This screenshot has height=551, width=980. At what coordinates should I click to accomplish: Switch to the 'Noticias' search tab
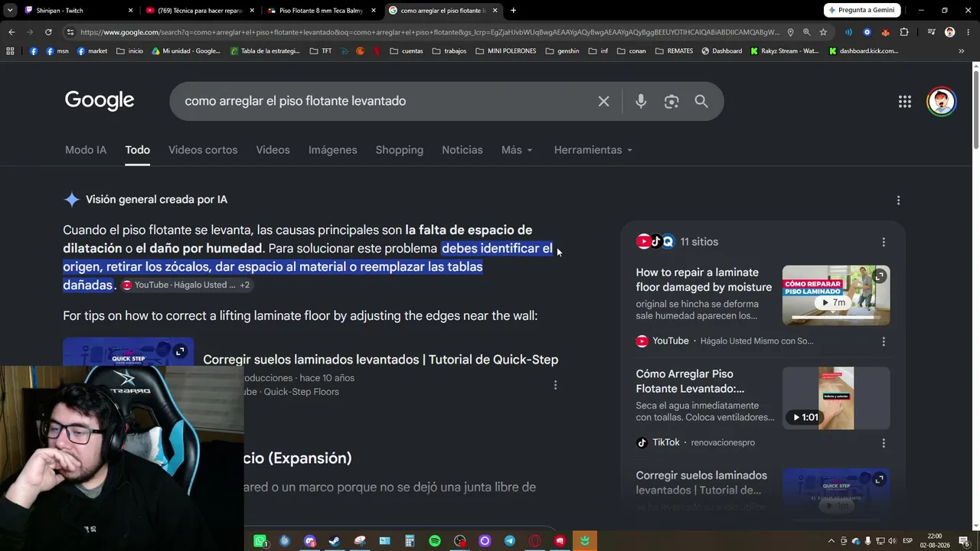click(462, 150)
